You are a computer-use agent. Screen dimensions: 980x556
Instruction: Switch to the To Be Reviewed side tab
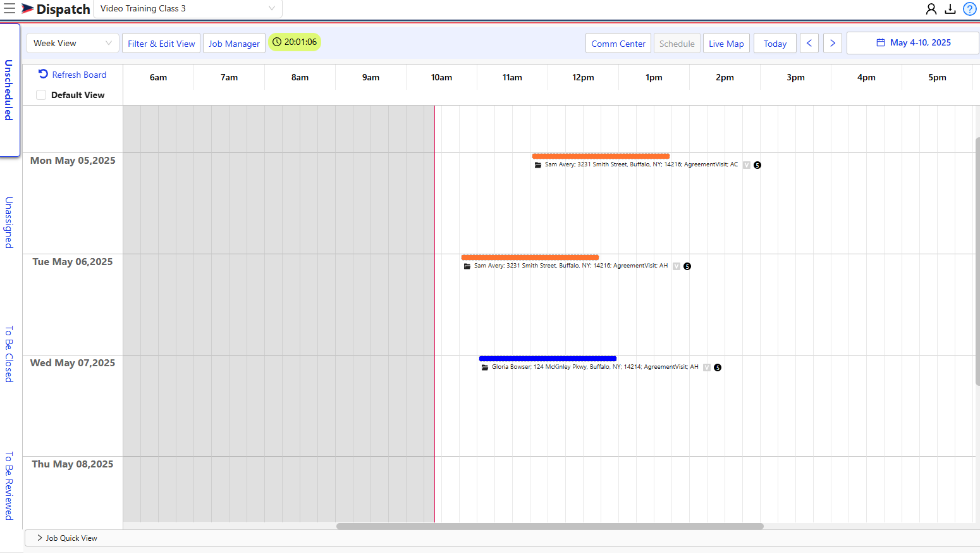point(9,486)
